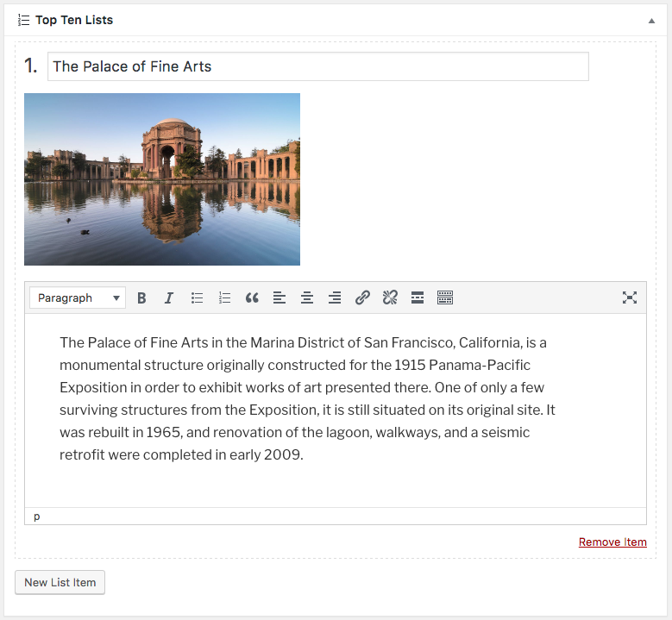Insert a bulleted list
The width and height of the screenshot is (672, 620).
(197, 297)
